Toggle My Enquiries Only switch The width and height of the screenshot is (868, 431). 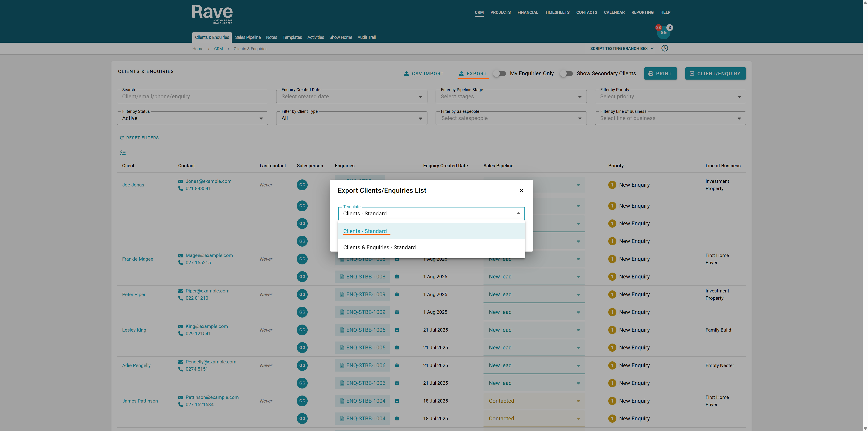tap(499, 73)
